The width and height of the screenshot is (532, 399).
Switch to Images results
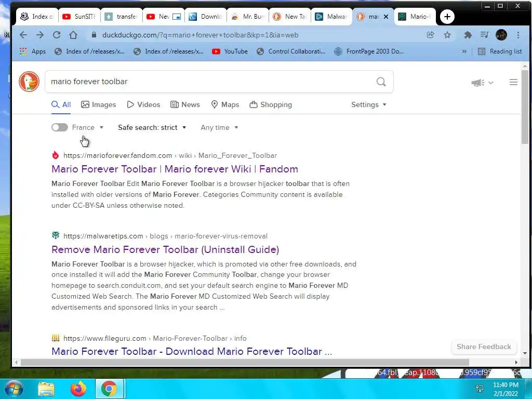click(x=98, y=104)
